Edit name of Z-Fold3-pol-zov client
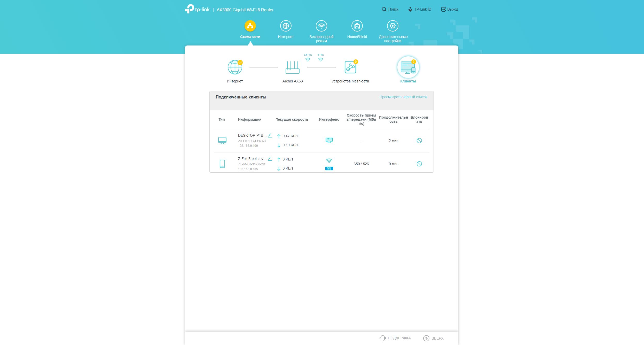The image size is (644, 345). pyautogui.click(x=270, y=158)
